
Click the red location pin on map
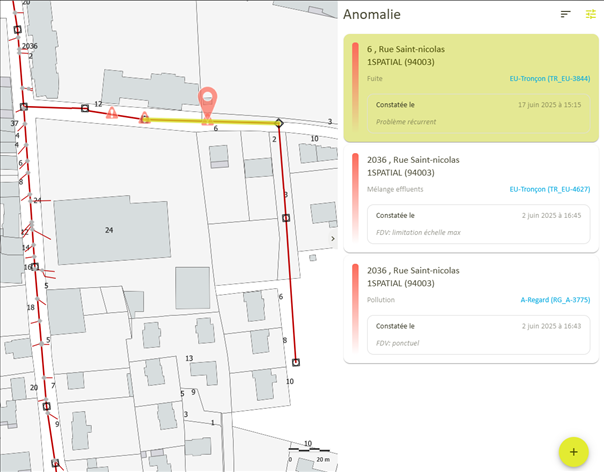pyautogui.click(x=208, y=104)
